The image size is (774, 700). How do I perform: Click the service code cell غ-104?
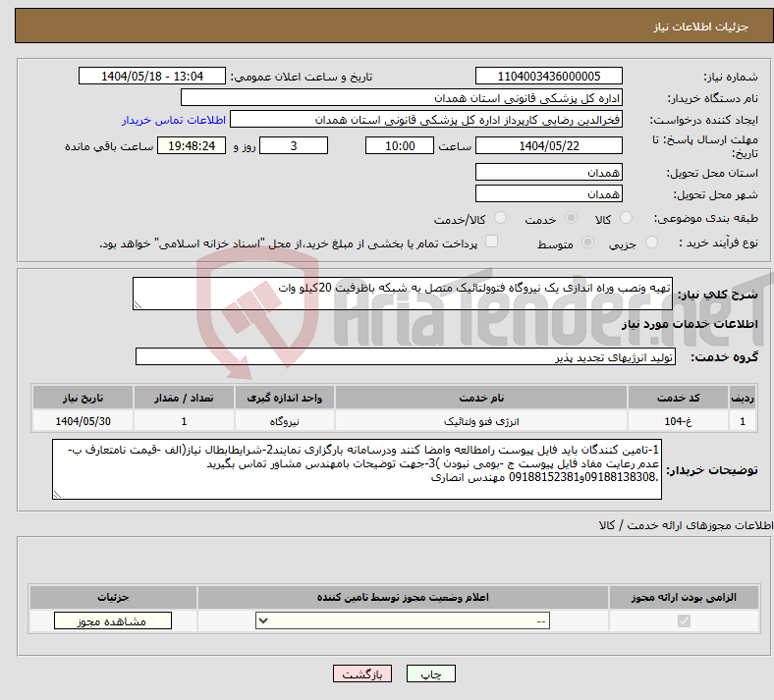pos(679,421)
